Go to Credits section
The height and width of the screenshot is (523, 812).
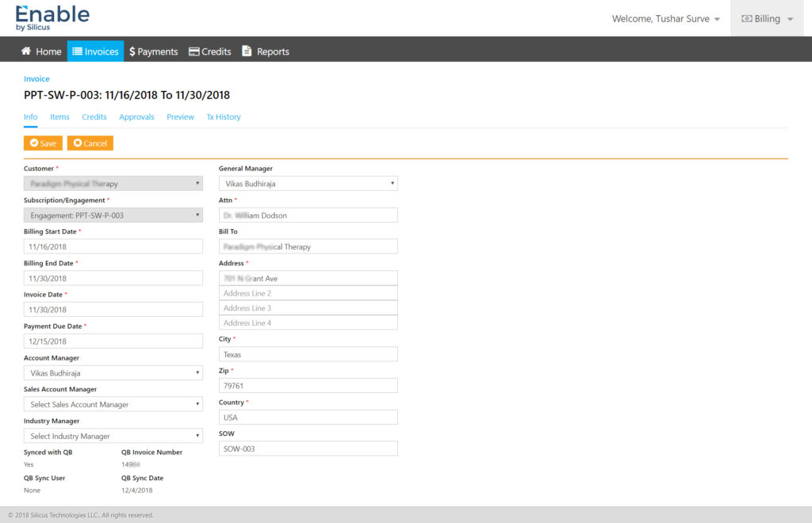tap(209, 52)
